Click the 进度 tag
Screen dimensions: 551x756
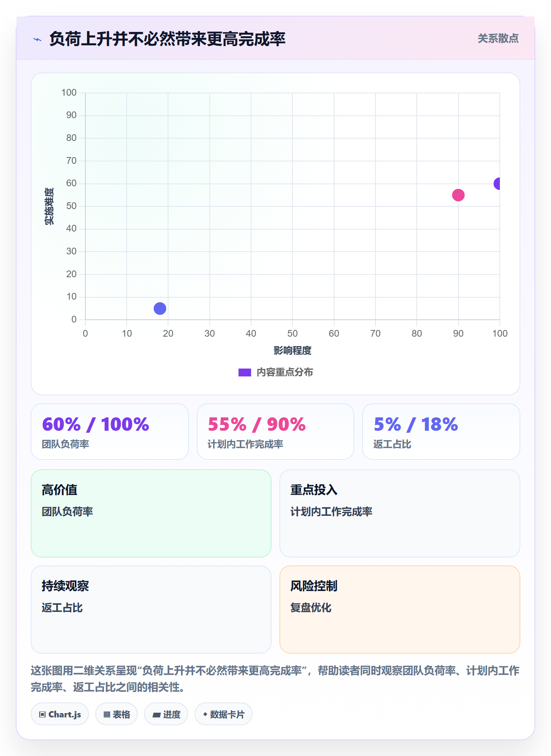point(166,714)
